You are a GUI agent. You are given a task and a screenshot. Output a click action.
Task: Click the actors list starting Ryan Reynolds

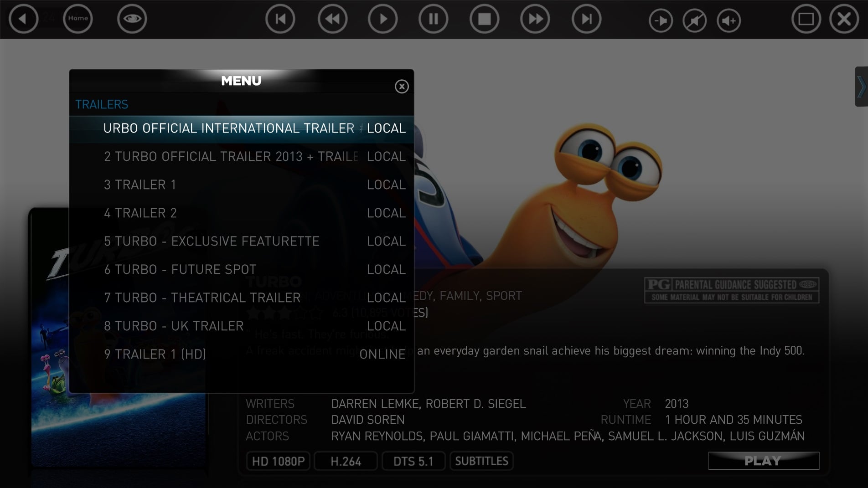point(568,436)
